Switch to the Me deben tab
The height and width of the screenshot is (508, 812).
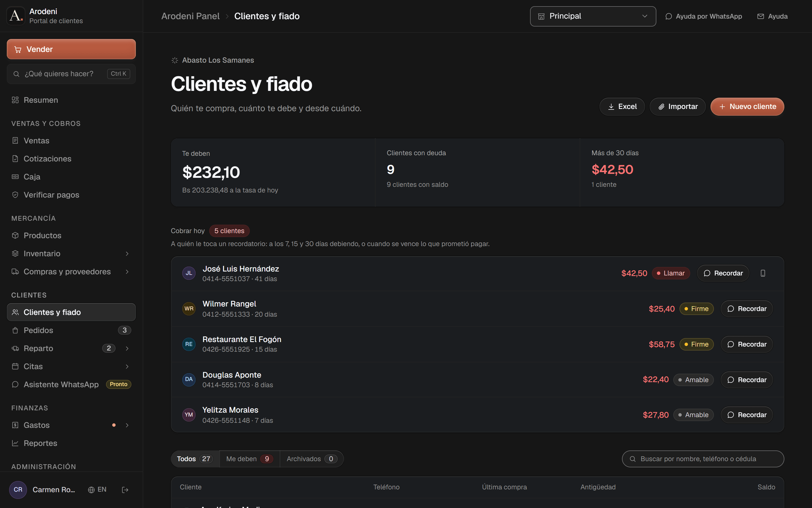pyautogui.click(x=250, y=459)
